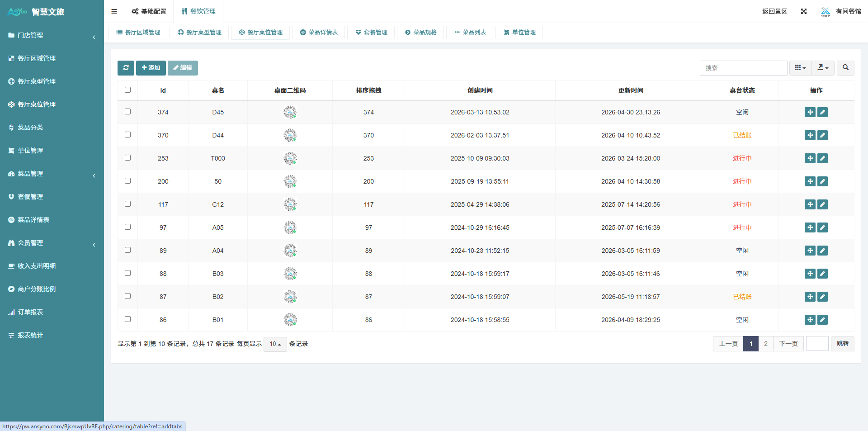Screen dimensions: 868x431
Task: Click the drag-sort icon for row D45
Action: (810, 112)
